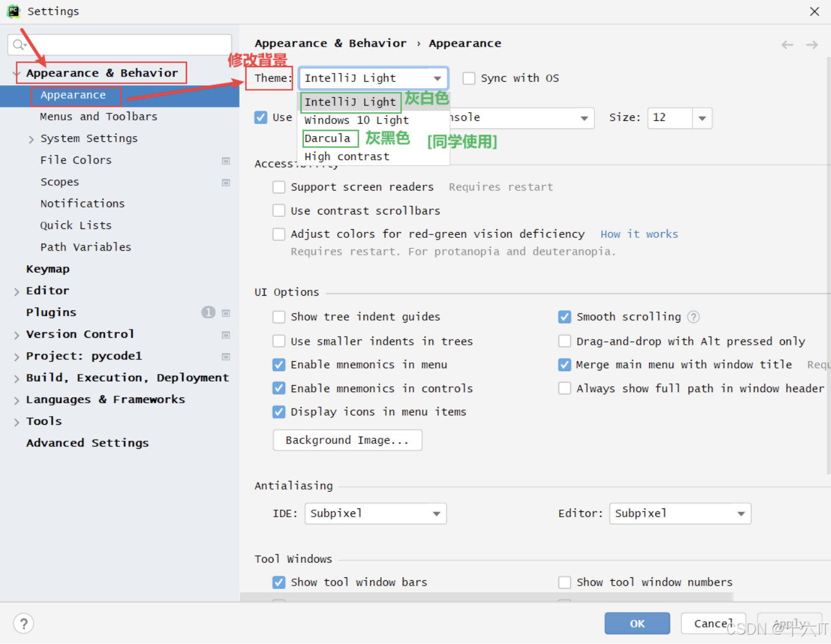
Task: Open the Theme dropdown
Action: pos(373,78)
